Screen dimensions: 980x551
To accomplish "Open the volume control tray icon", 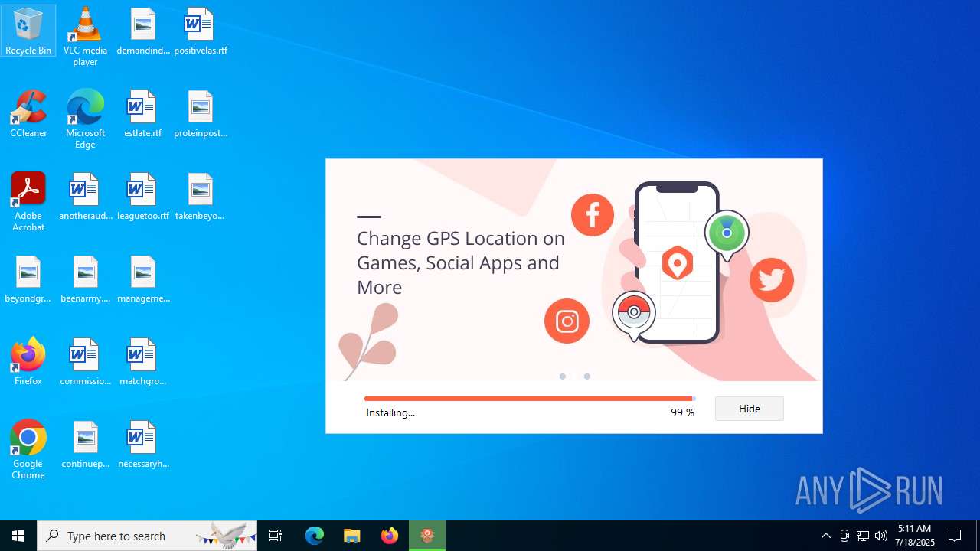I will (880, 536).
